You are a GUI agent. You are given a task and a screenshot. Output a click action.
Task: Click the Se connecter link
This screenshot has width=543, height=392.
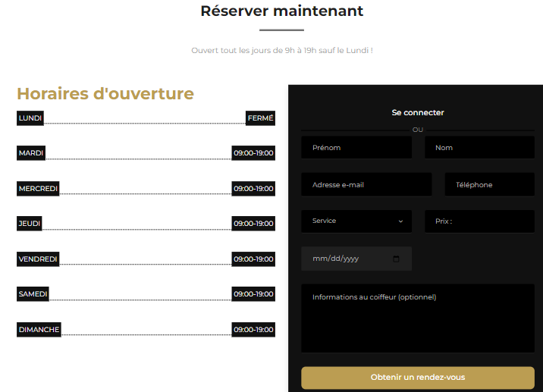coord(418,112)
